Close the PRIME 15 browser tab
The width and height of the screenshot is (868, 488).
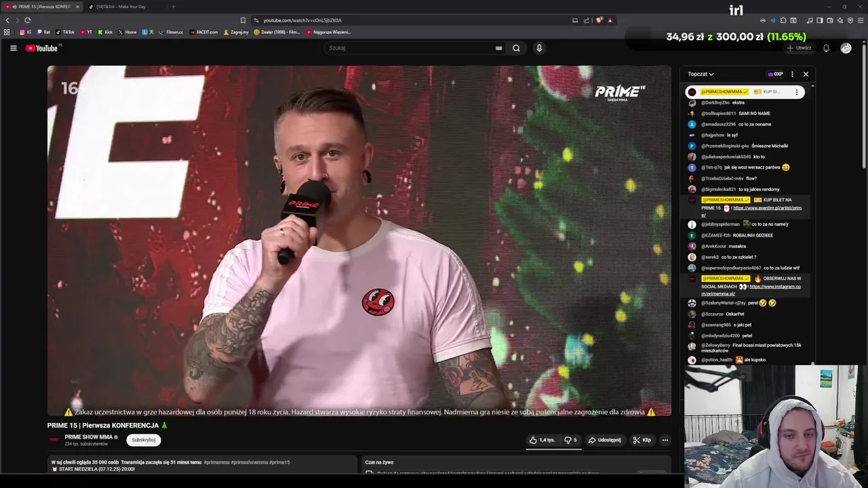pos(77,7)
